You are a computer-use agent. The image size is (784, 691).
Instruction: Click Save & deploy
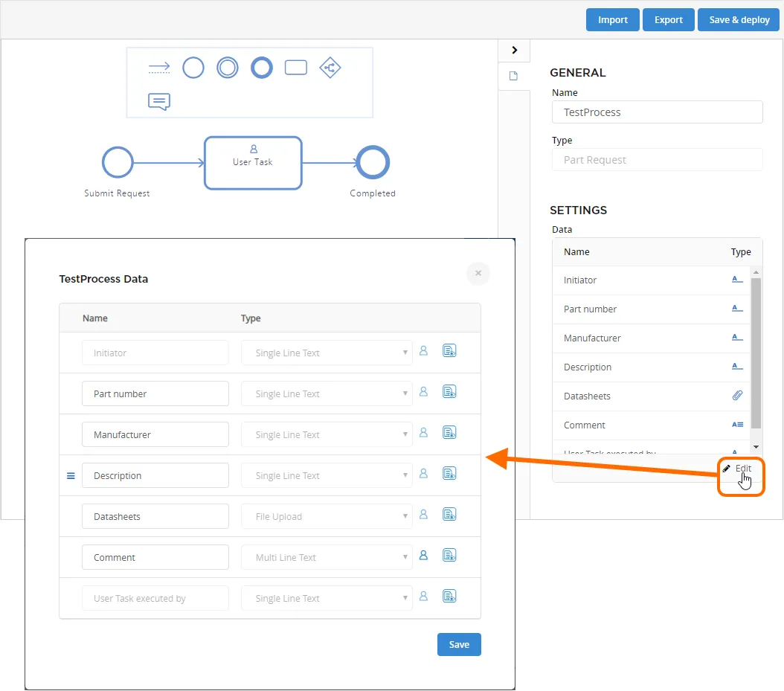[x=739, y=20]
